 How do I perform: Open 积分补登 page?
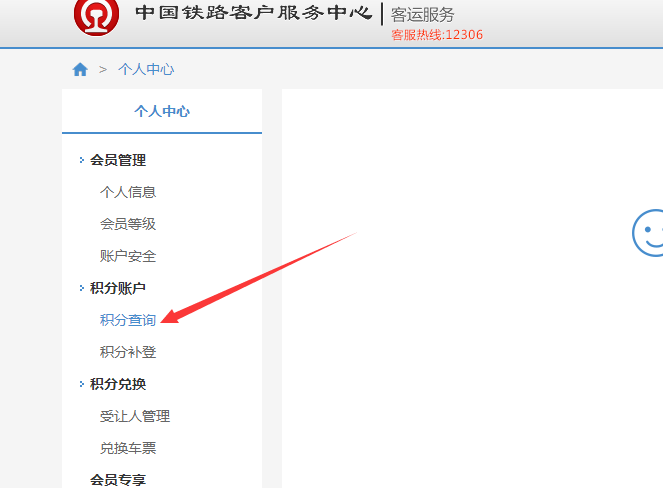(x=128, y=352)
